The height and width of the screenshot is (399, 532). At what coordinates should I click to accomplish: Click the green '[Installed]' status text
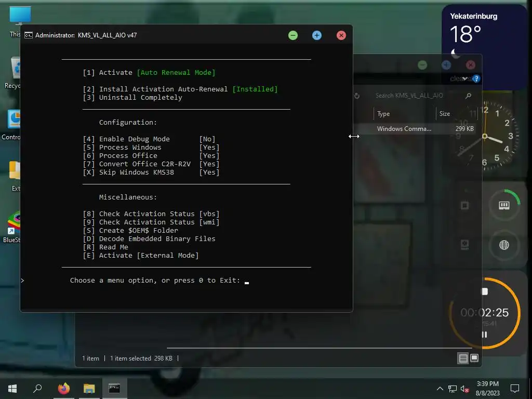coord(255,89)
